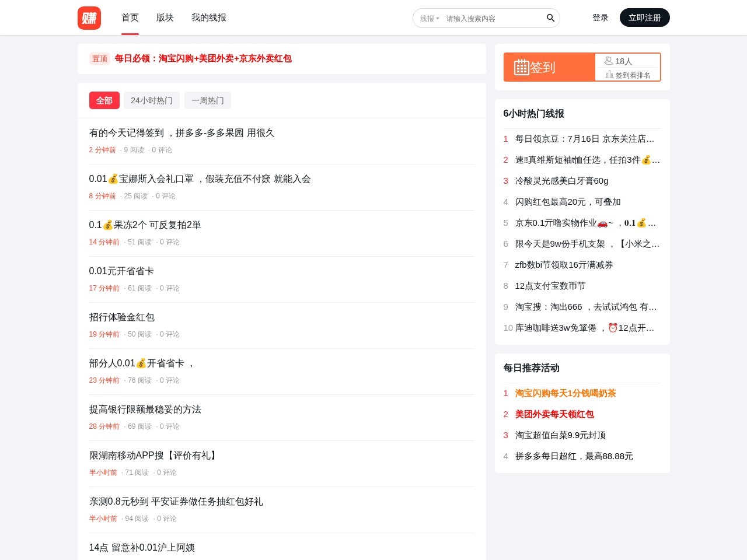Select the 全部 filter tab
This screenshot has height=560, width=747.
tap(104, 100)
